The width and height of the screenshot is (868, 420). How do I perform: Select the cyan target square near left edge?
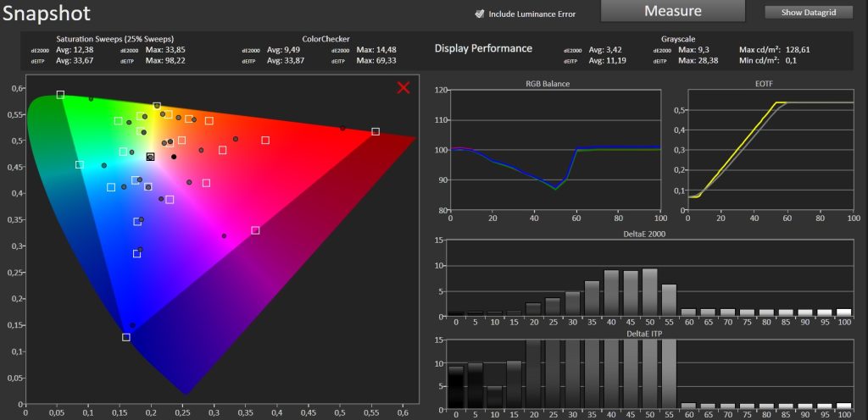point(79,164)
